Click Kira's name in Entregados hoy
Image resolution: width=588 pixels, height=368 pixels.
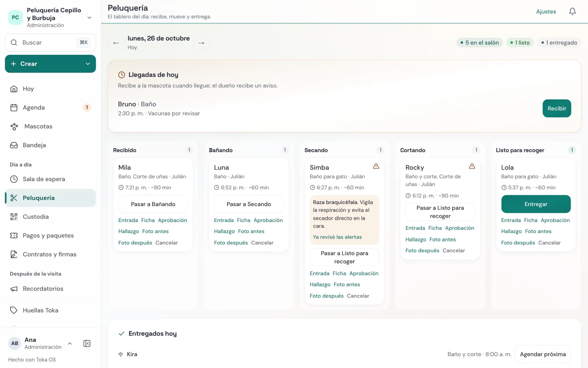(132, 354)
